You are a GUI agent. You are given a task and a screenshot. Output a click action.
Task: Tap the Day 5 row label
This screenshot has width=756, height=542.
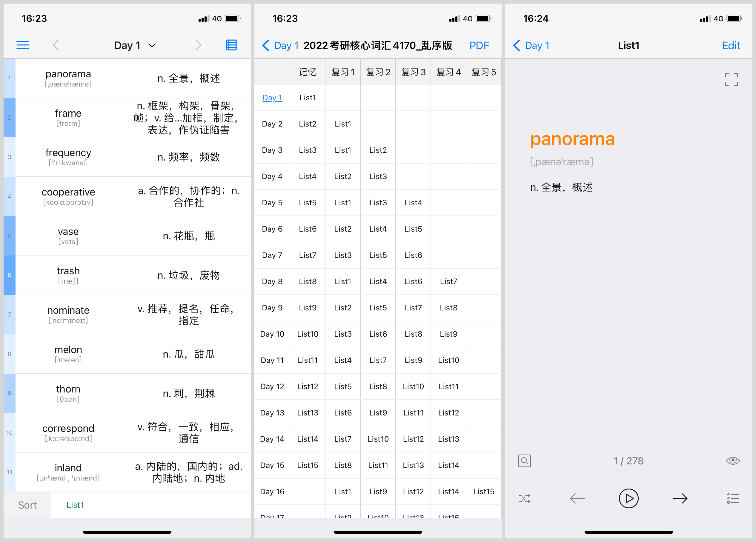click(272, 203)
